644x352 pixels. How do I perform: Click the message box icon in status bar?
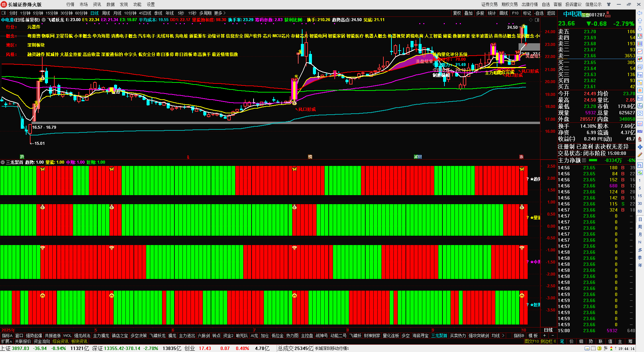(x=587, y=349)
